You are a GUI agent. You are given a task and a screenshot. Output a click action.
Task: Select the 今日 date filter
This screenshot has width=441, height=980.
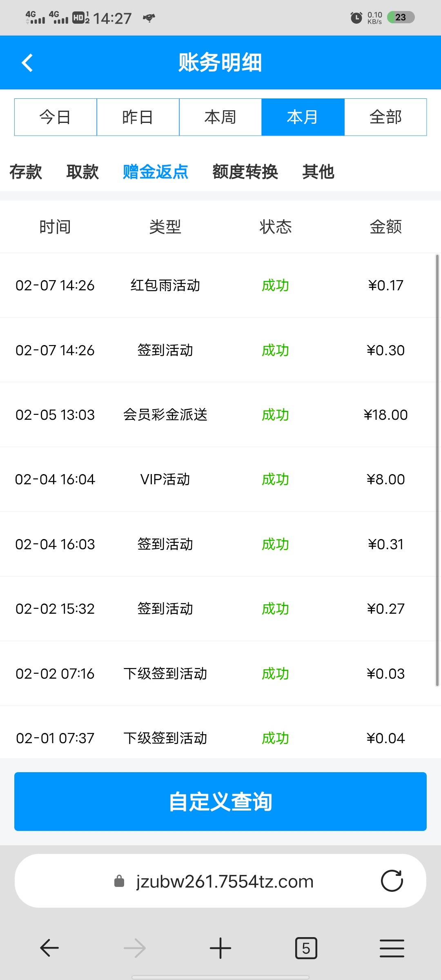56,117
